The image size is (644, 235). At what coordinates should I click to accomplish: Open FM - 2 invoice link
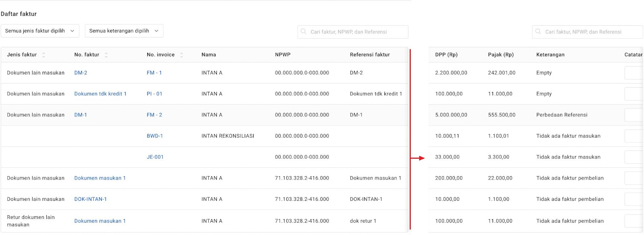(155, 115)
